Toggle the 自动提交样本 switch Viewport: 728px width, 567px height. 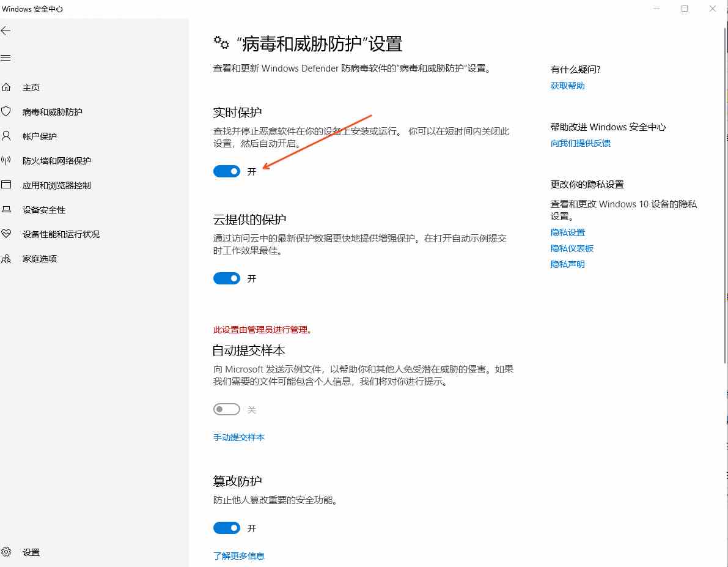[x=227, y=409]
